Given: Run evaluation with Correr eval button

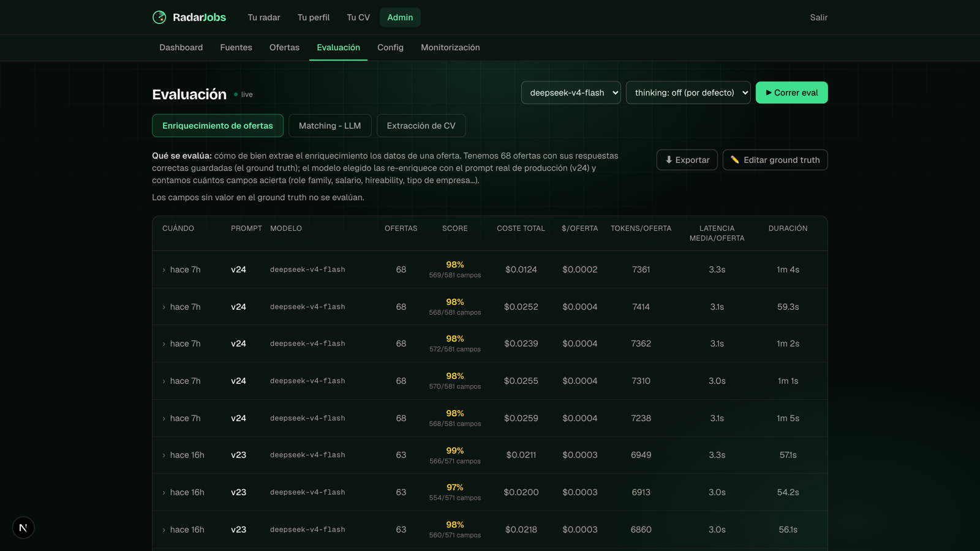Looking at the screenshot, I should coord(791,92).
